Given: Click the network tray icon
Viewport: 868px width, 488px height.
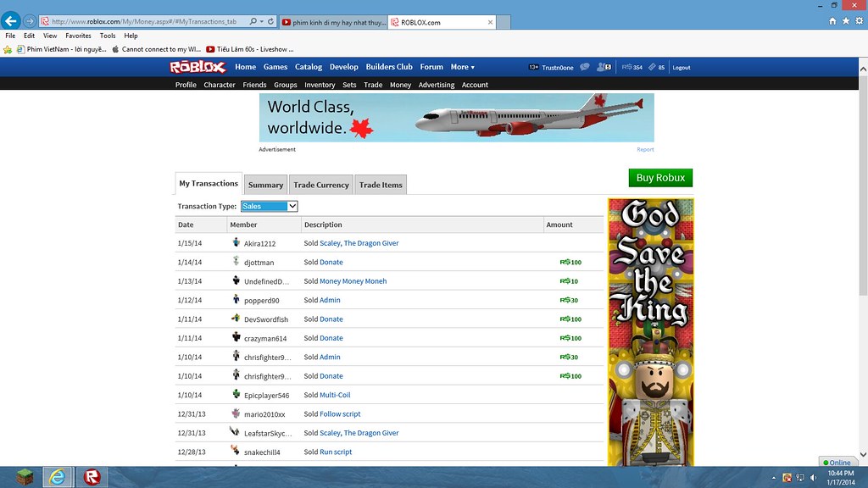Looking at the screenshot, I should pos(800,478).
